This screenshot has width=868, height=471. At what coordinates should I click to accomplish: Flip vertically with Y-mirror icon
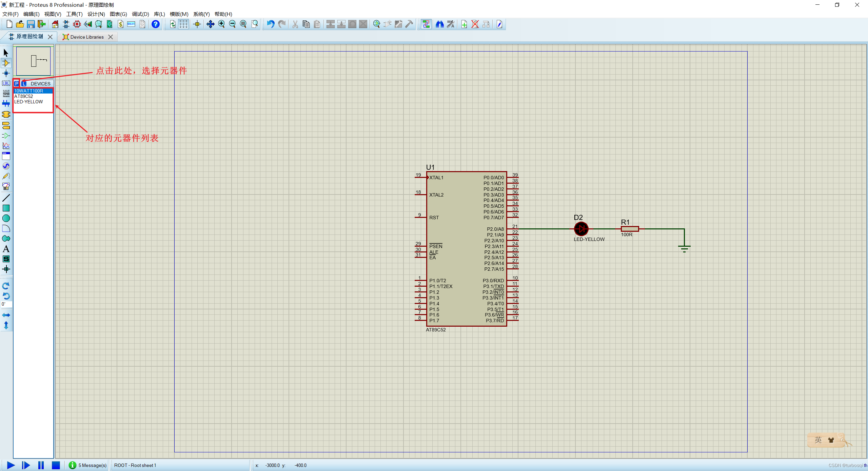click(x=6, y=325)
